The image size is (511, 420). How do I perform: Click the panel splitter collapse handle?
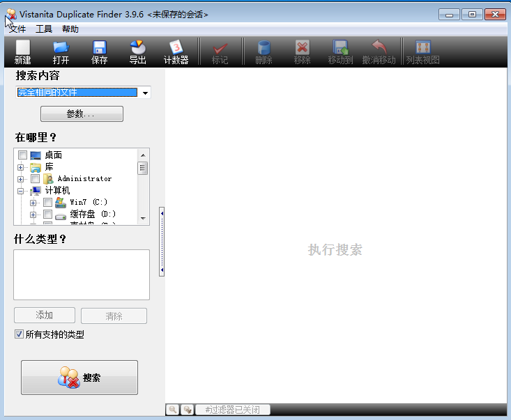162,242
